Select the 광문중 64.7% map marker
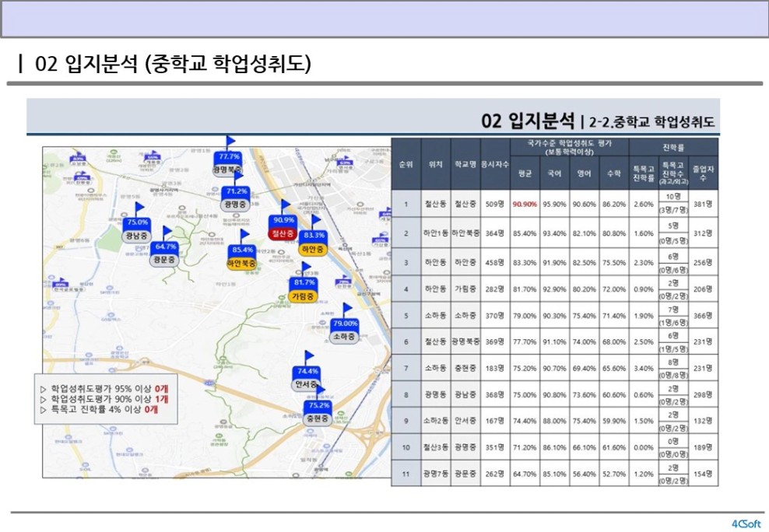The width and height of the screenshot is (769, 532). pos(164,247)
